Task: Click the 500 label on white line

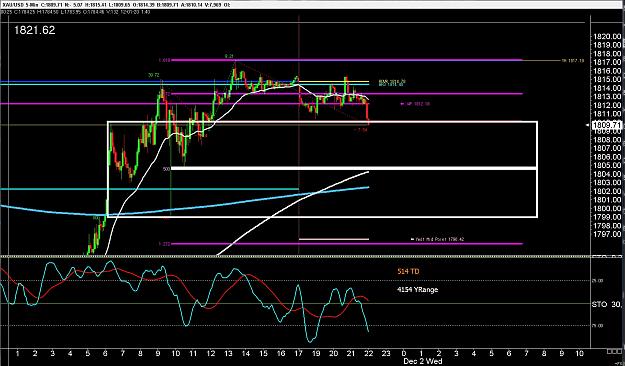Action: pyautogui.click(x=166, y=169)
